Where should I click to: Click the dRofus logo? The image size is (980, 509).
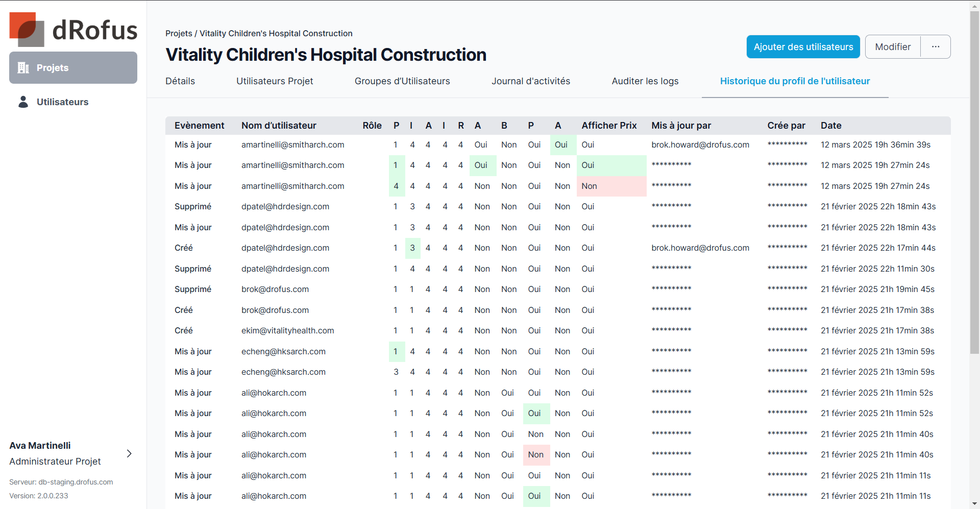tap(73, 30)
